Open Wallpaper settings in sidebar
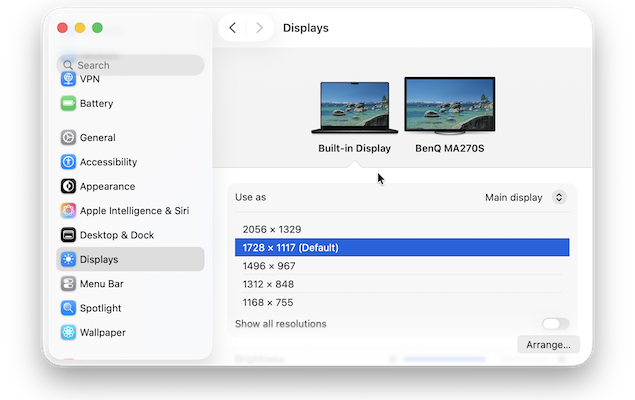Screen dimensions: 635x400 (x=102, y=332)
